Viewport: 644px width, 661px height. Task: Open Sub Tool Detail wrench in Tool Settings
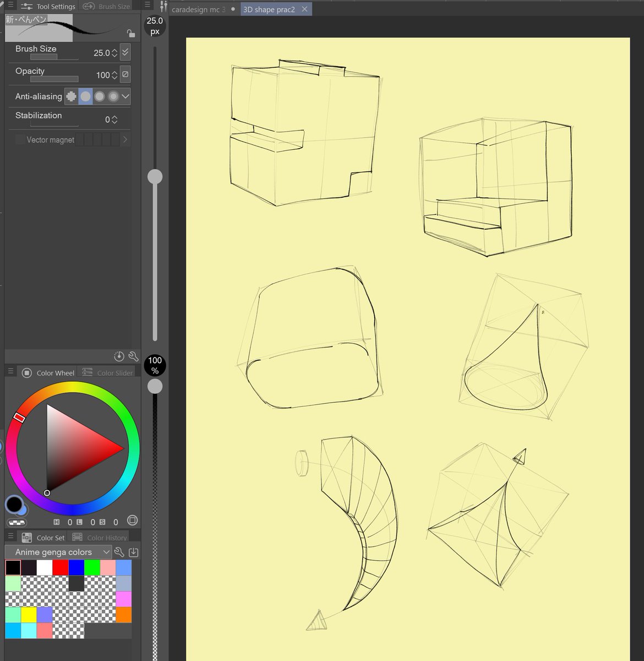pyautogui.click(x=133, y=356)
